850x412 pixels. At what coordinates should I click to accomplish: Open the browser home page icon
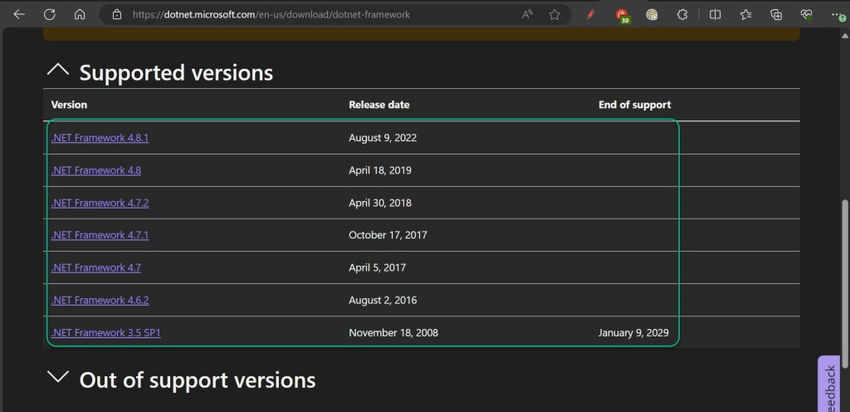coord(80,15)
